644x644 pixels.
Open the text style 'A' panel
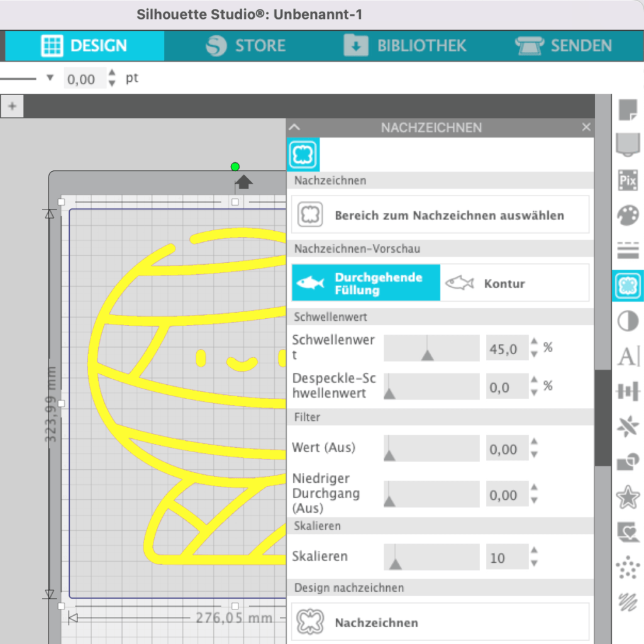[628, 356]
